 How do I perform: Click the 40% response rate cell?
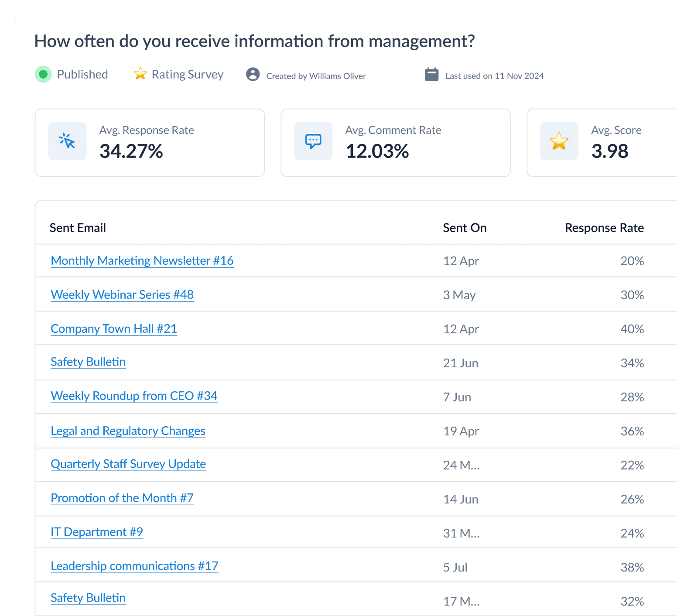632,329
